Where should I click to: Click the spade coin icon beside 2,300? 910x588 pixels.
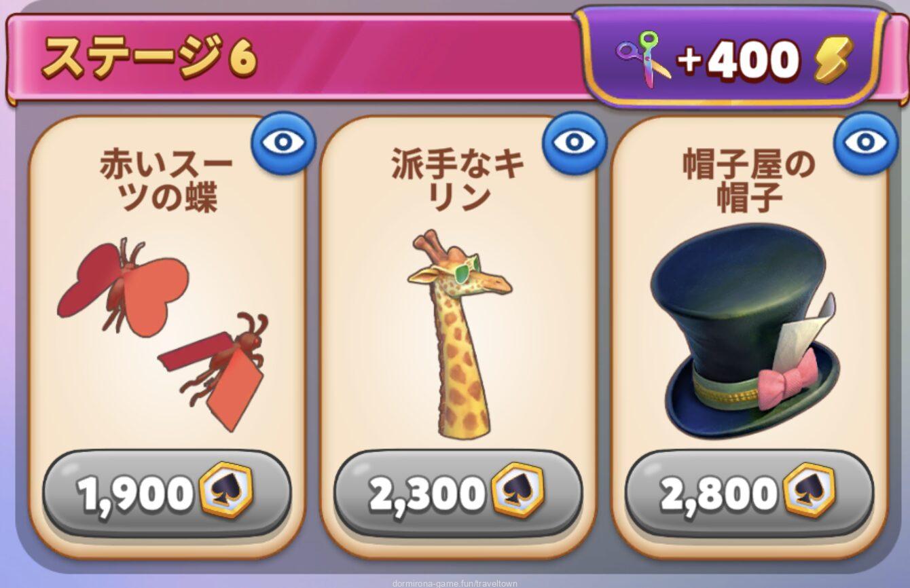click(517, 490)
